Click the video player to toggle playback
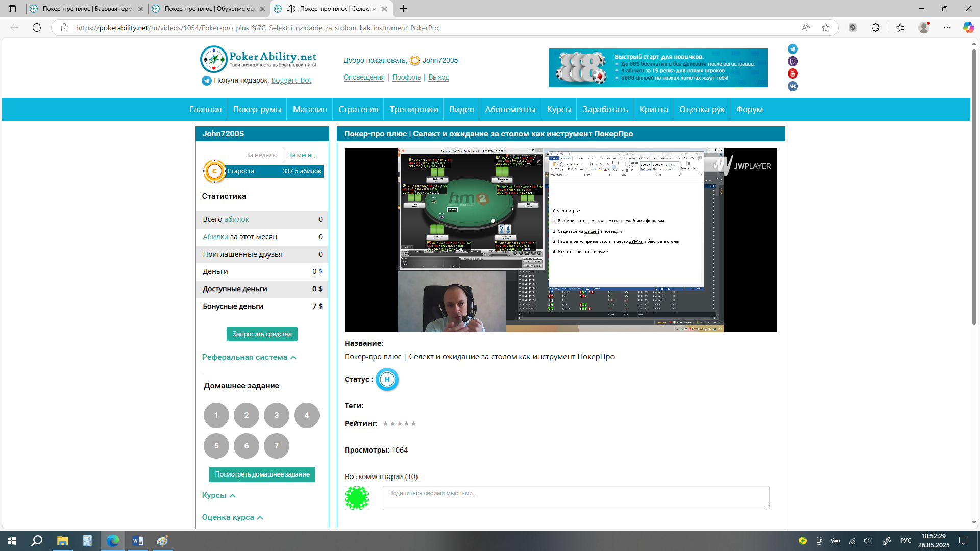Image resolution: width=980 pixels, height=551 pixels. coord(560,240)
